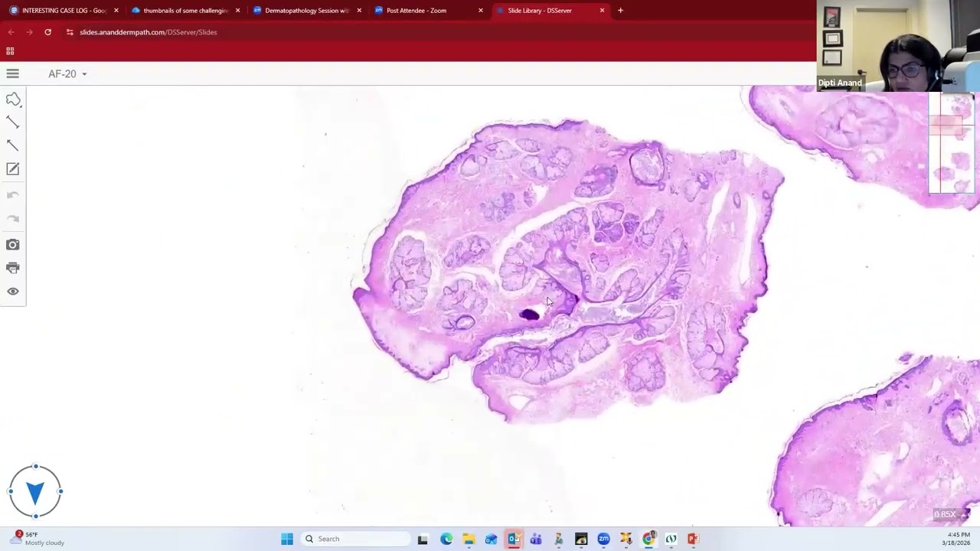Viewport: 980px width, 551px height.
Task: Print the slide with printer icon
Action: pyautogui.click(x=13, y=268)
